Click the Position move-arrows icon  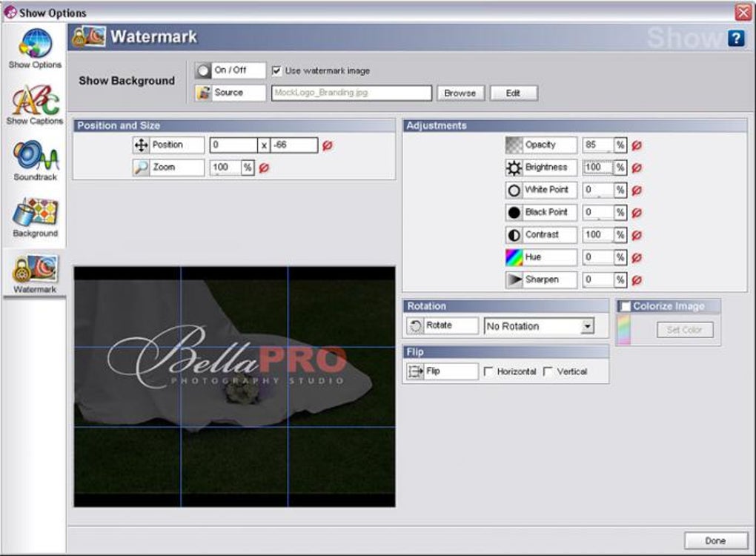click(141, 145)
